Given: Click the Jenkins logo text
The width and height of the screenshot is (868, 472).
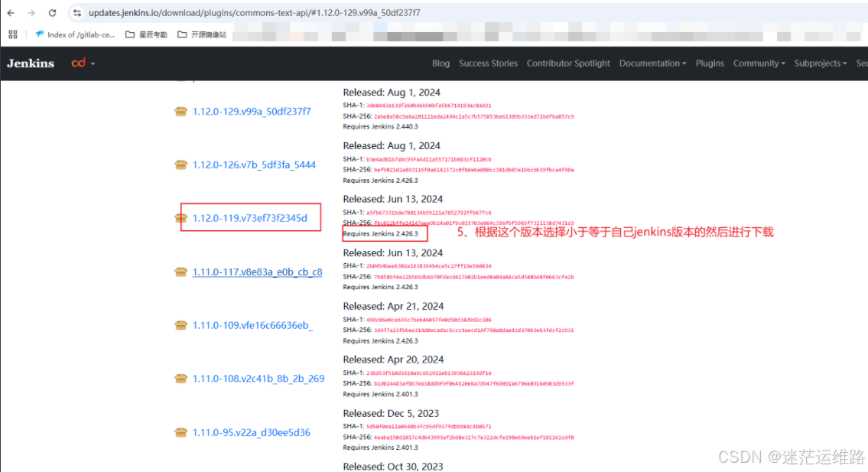Looking at the screenshot, I should pyautogui.click(x=31, y=63).
